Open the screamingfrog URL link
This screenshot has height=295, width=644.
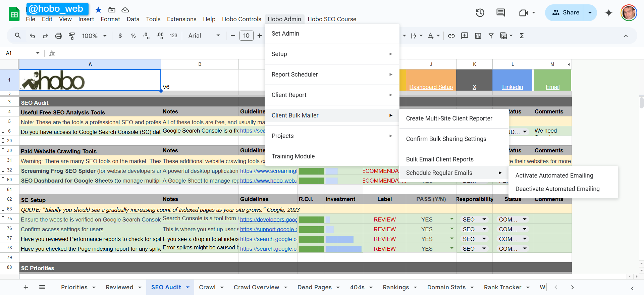point(269,171)
